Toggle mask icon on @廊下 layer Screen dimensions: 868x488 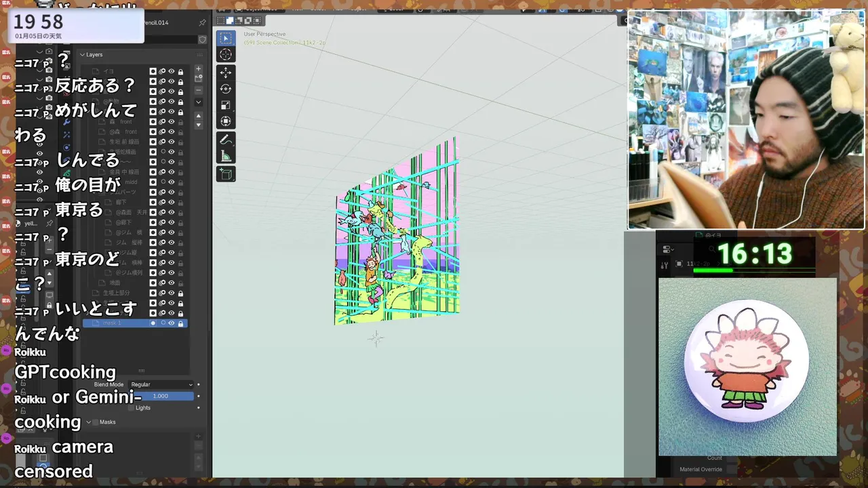point(153,222)
